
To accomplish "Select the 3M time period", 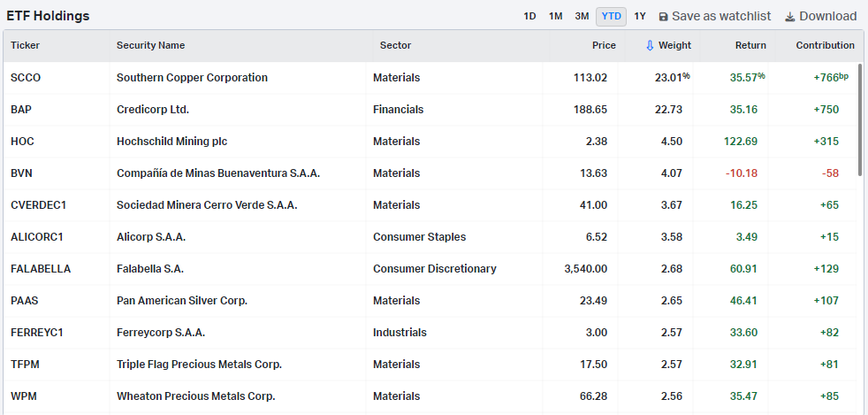I will pos(582,16).
